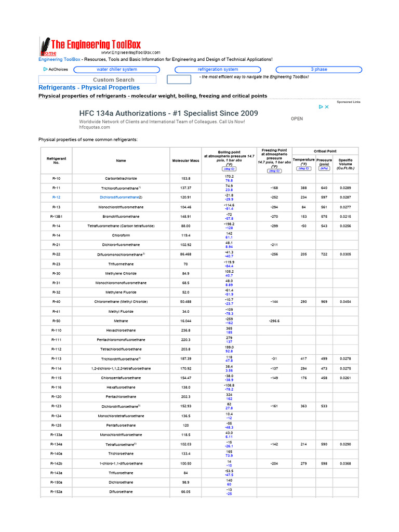Click the Refrigerants - Physical Properties heading
Viewport: 399px width, 532px height.
(89, 88)
